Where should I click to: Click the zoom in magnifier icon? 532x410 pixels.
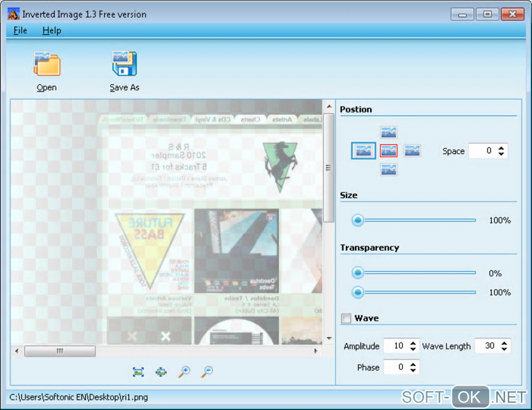pos(184,372)
